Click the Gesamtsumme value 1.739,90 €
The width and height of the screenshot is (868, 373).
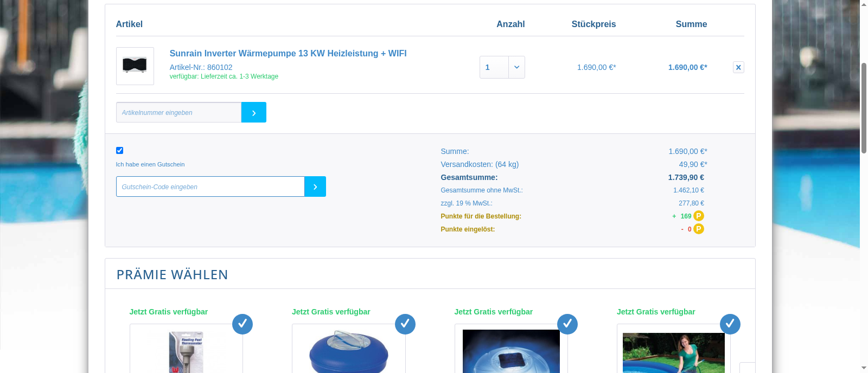[x=686, y=177]
